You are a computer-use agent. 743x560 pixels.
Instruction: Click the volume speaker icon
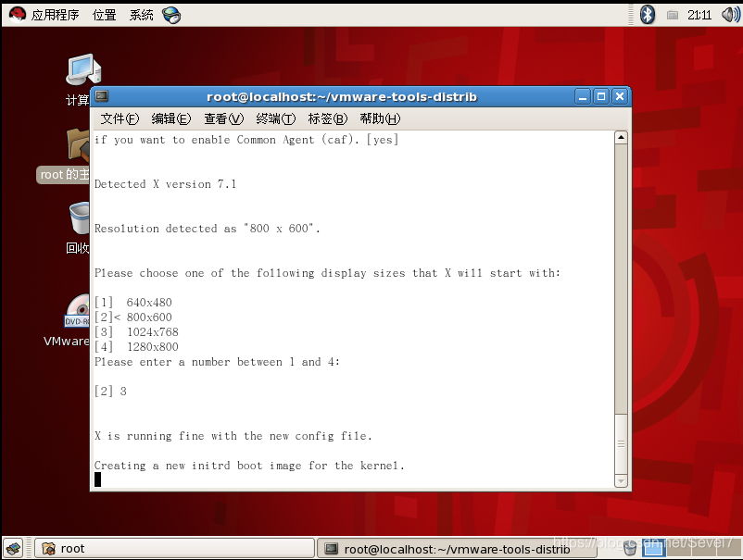[x=731, y=15]
